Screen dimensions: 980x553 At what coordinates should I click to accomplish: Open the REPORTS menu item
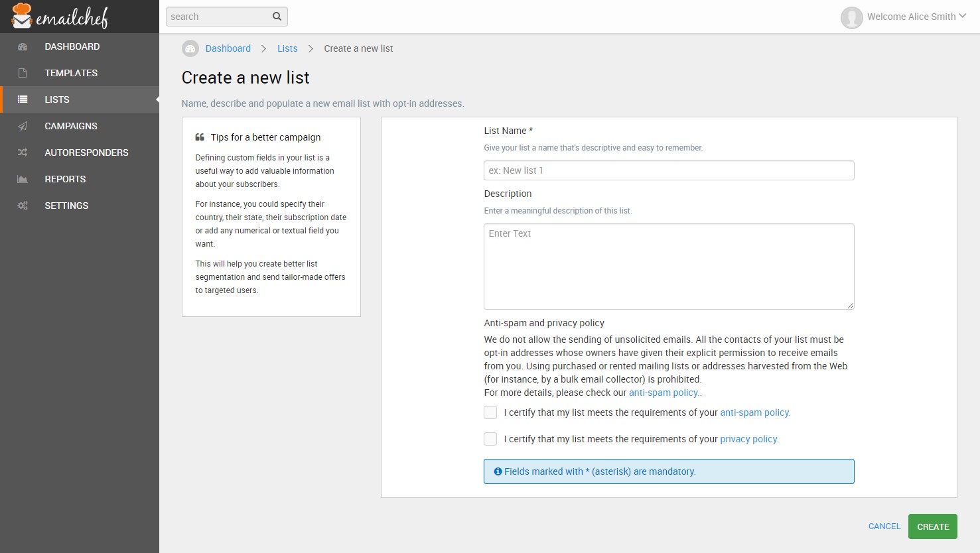pos(80,179)
